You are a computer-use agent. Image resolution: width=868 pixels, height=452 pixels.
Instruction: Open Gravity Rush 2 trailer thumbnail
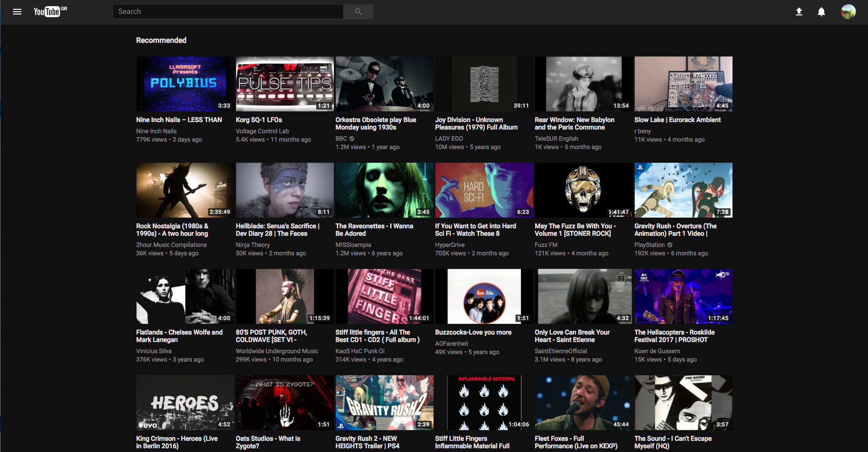pos(384,403)
